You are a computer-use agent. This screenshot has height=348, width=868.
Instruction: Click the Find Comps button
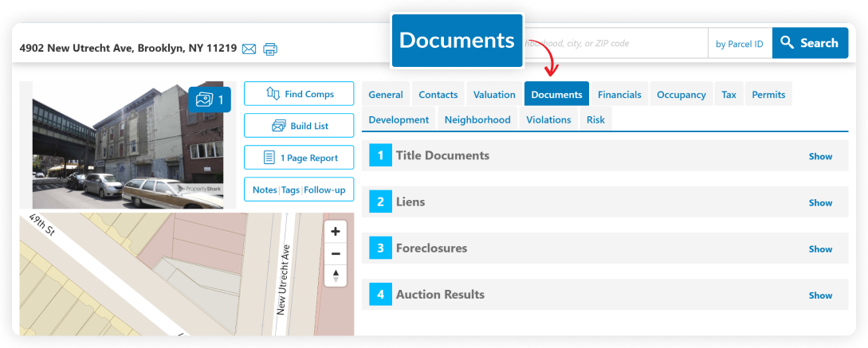[x=299, y=93]
